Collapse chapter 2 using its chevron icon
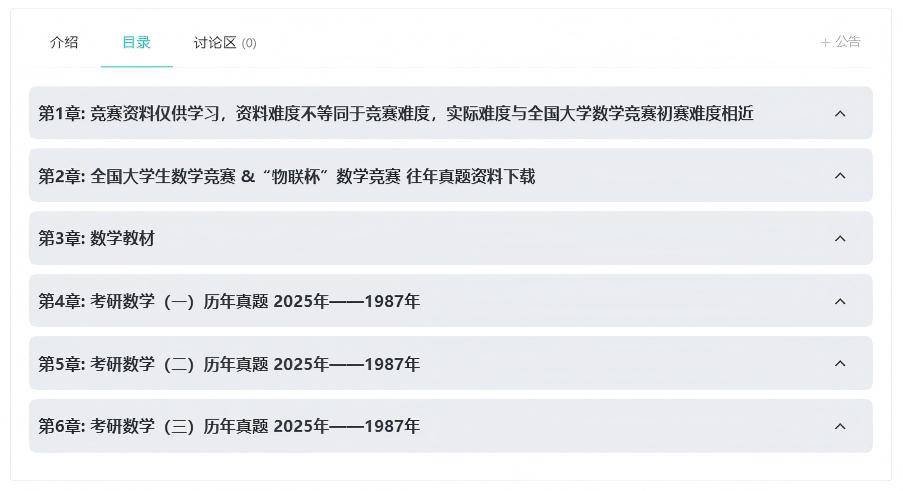903x491 pixels. coord(840,176)
